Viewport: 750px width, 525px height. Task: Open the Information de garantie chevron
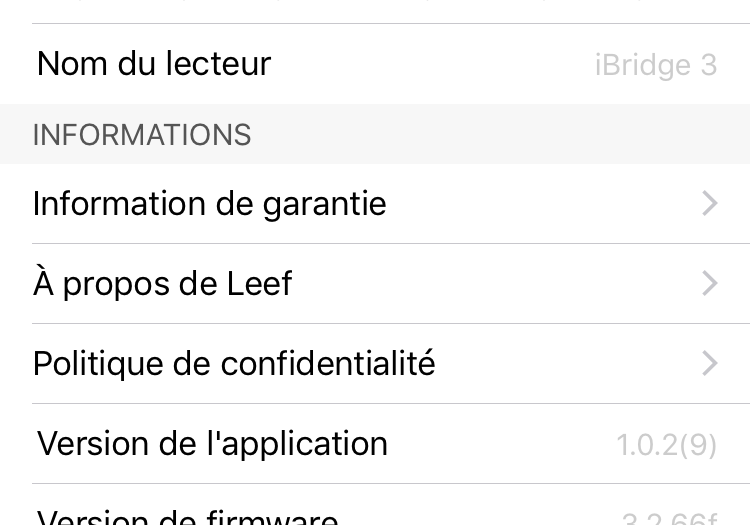[709, 204]
